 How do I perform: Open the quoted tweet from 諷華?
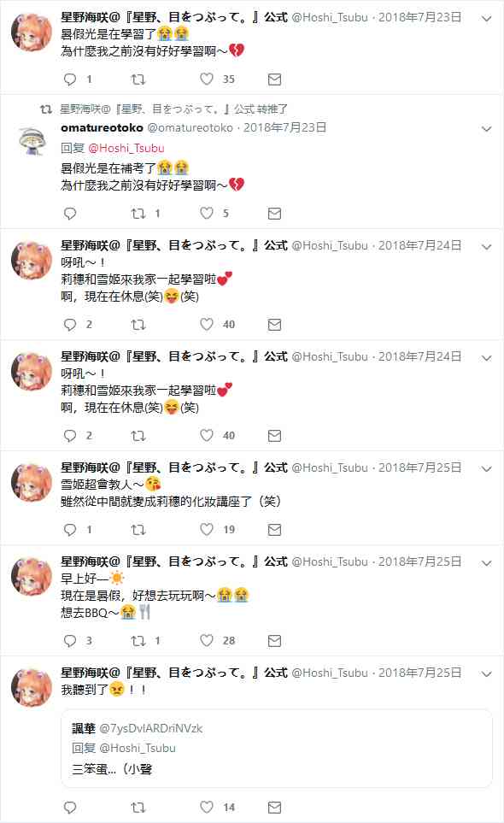tap(277, 749)
